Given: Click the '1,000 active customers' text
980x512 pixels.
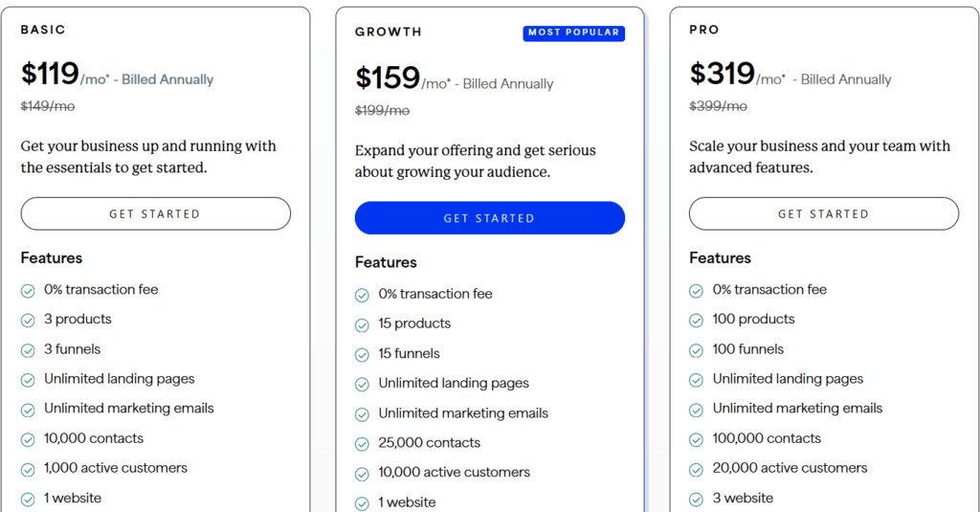Looking at the screenshot, I should [x=116, y=468].
